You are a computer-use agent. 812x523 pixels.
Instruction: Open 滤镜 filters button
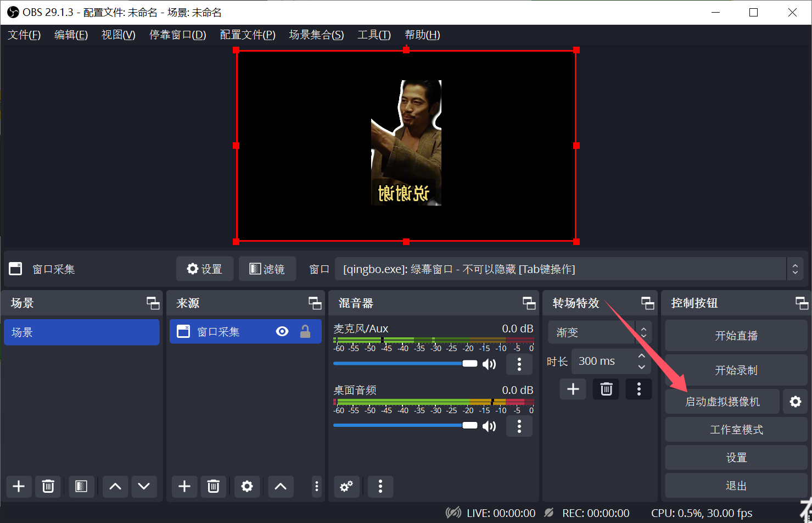[267, 269]
